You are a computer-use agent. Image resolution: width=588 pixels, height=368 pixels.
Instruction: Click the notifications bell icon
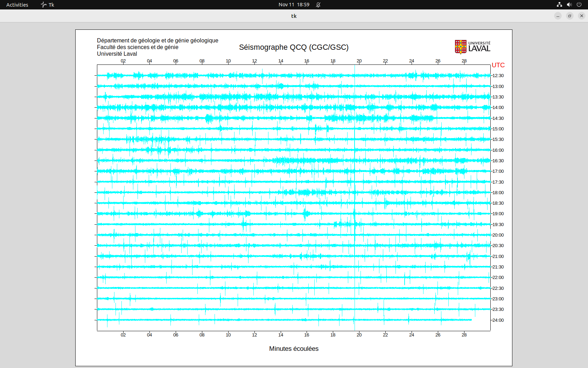(x=318, y=5)
